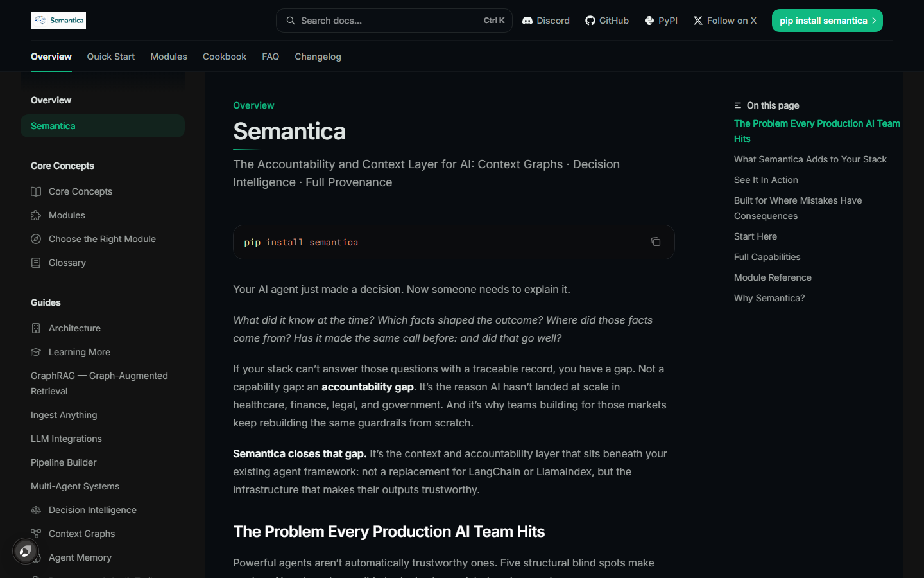Open the Learning More guide
The width and height of the screenshot is (924, 578).
point(103,352)
